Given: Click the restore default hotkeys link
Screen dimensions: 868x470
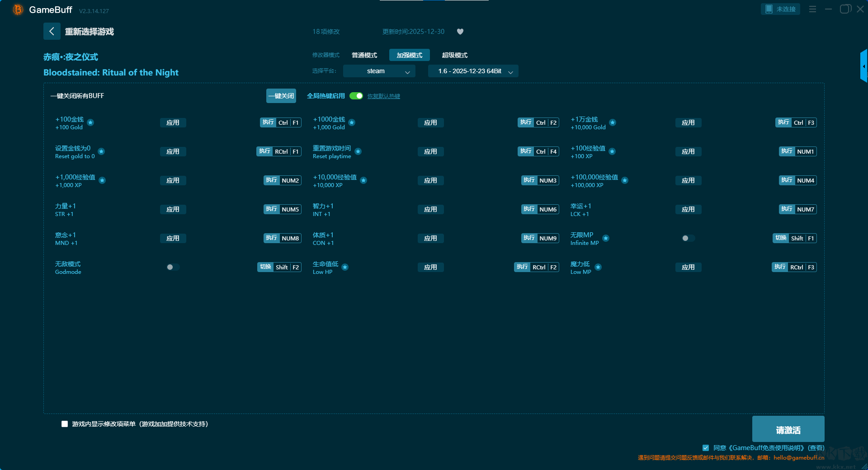Looking at the screenshot, I should 383,96.
